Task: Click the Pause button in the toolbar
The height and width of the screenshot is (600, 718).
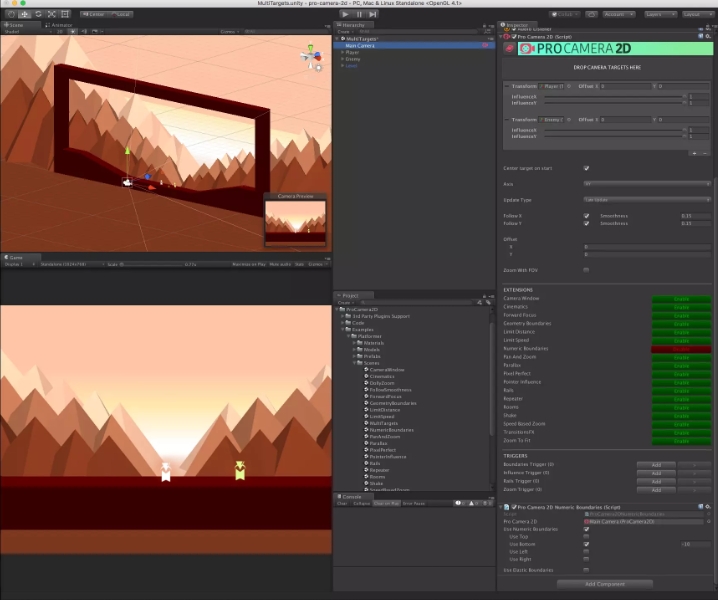Action: [x=359, y=15]
